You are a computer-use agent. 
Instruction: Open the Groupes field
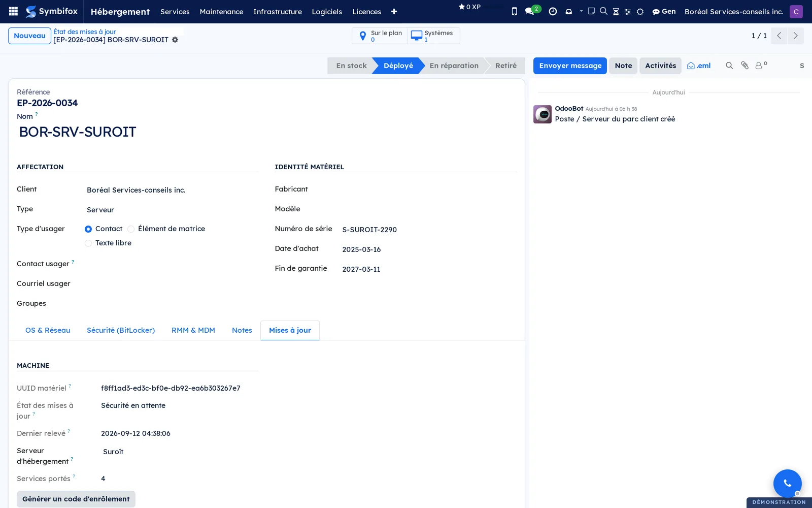point(172,303)
